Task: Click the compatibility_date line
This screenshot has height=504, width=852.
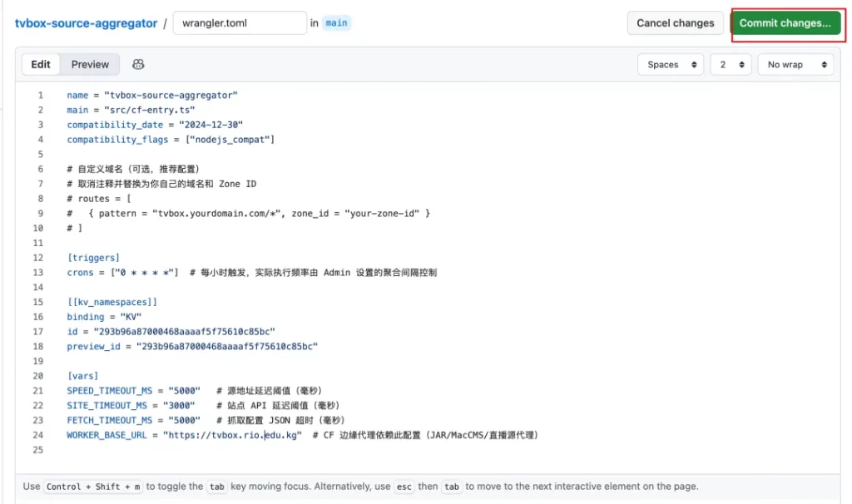Action: click(155, 125)
